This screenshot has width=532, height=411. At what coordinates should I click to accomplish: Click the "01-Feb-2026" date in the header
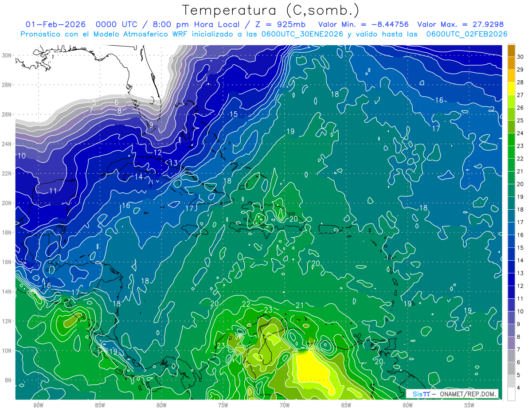(x=56, y=24)
